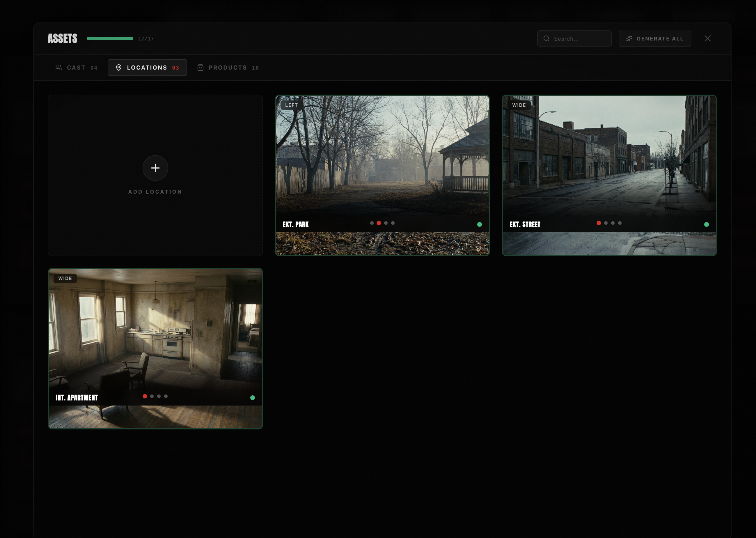
Task: Open the Products tab
Action: pos(228,68)
